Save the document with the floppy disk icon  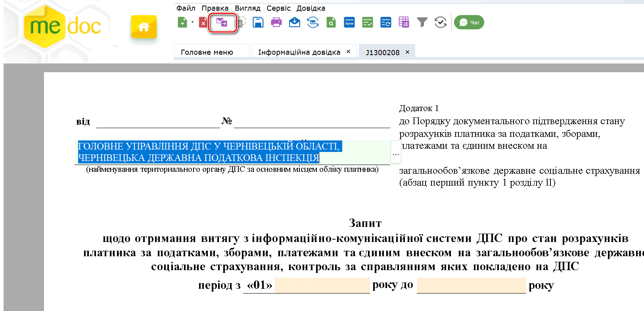click(x=258, y=23)
